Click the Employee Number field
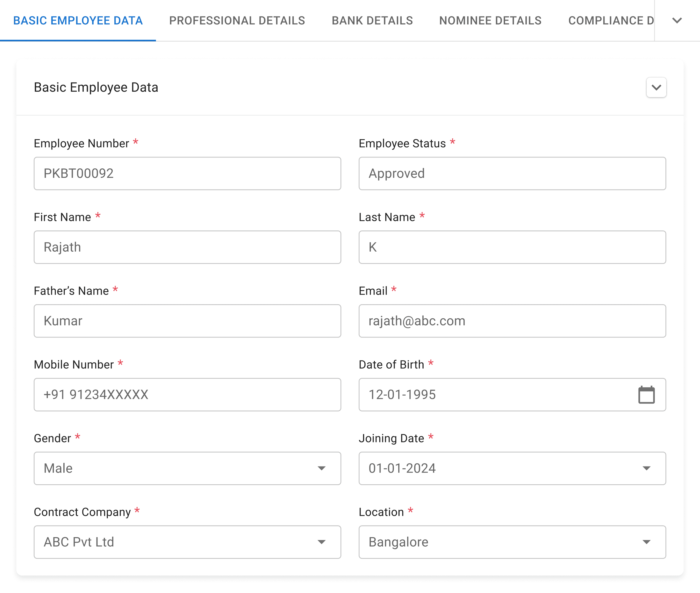The width and height of the screenshot is (700, 593). click(187, 173)
